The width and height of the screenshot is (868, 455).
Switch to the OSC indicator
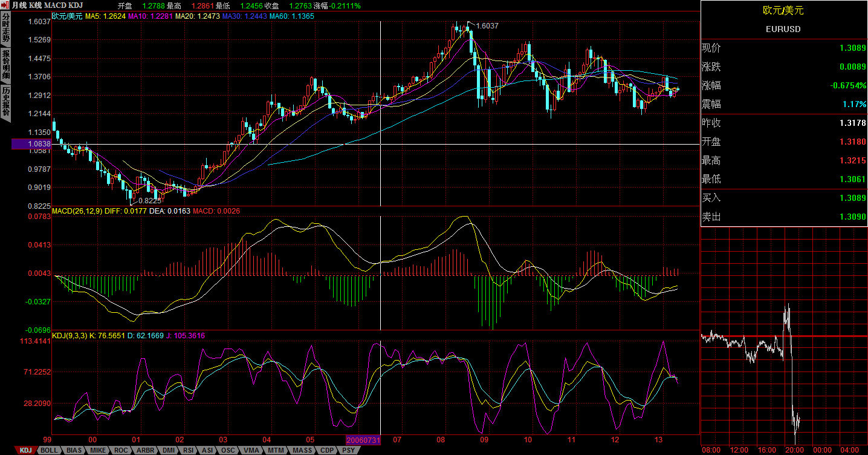(x=228, y=450)
